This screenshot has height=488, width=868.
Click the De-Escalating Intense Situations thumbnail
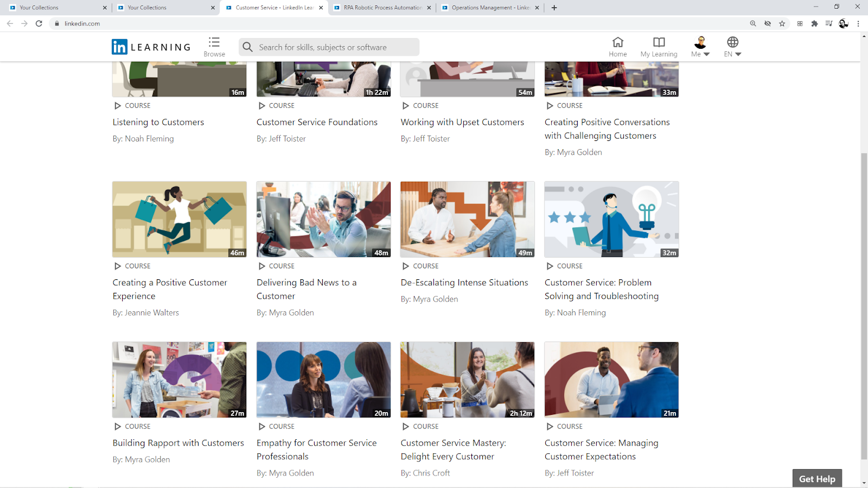point(468,219)
